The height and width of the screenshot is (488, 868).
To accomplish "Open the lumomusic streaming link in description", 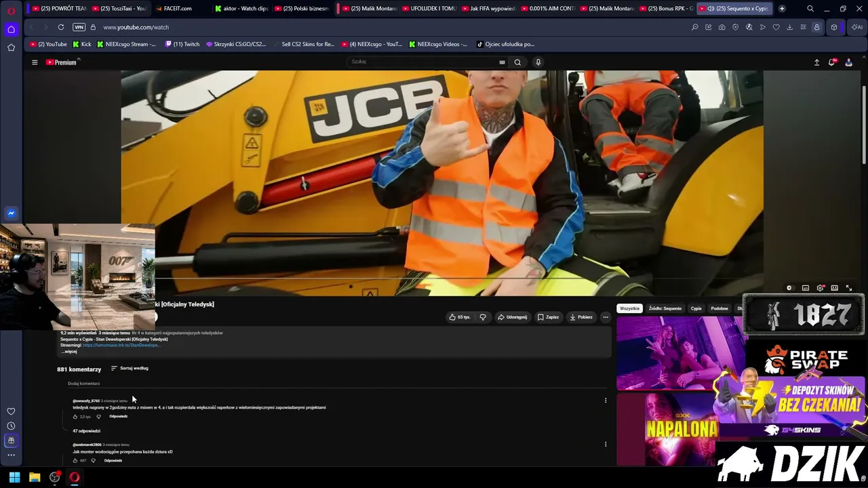I will [121, 346].
